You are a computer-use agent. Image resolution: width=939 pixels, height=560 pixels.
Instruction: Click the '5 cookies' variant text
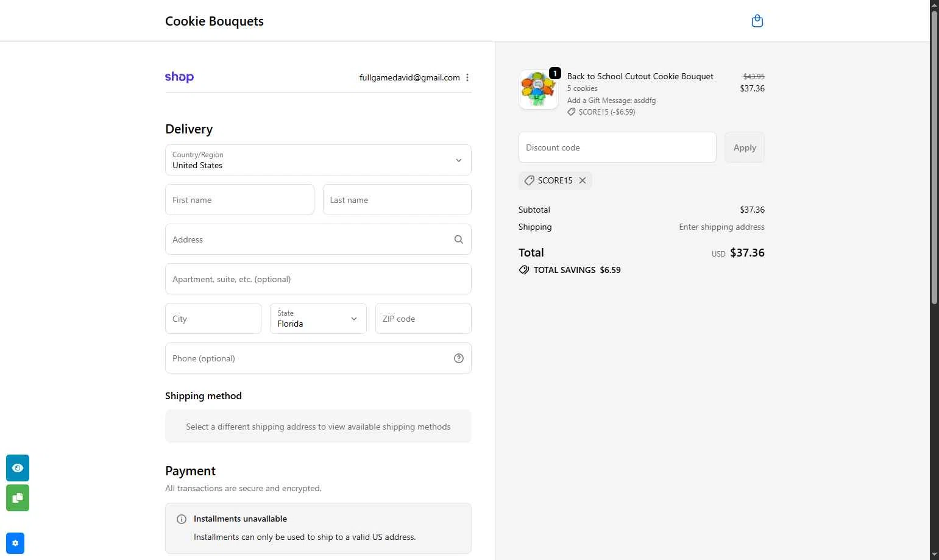(583, 88)
